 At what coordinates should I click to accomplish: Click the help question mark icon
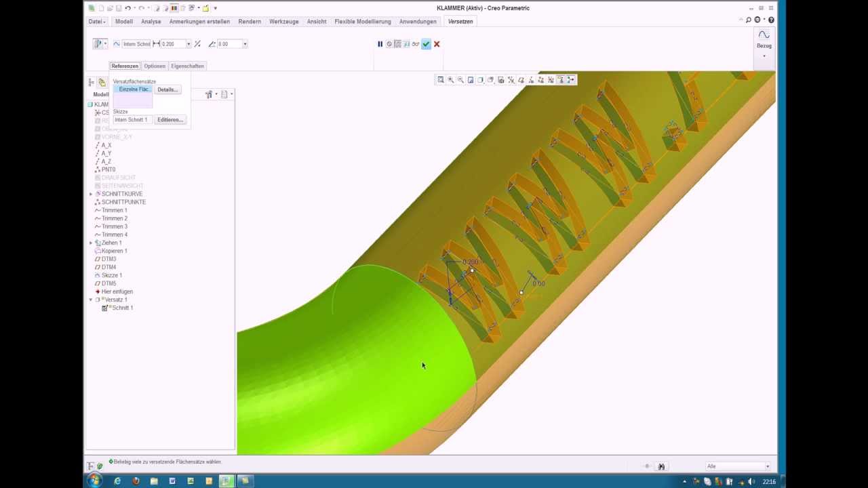pyautogui.click(x=771, y=20)
